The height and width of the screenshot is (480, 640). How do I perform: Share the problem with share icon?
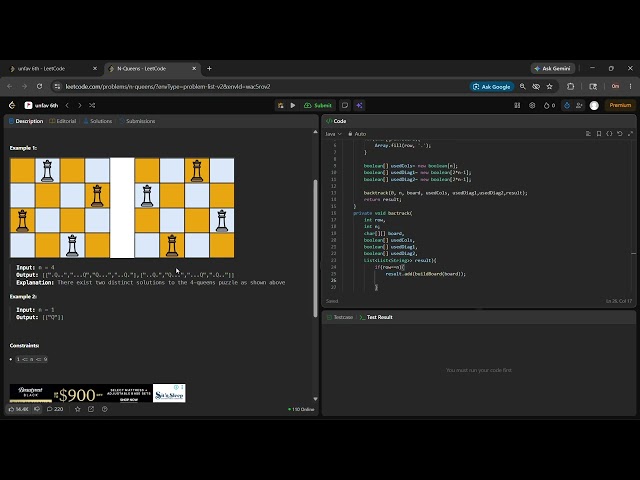tap(91, 409)
